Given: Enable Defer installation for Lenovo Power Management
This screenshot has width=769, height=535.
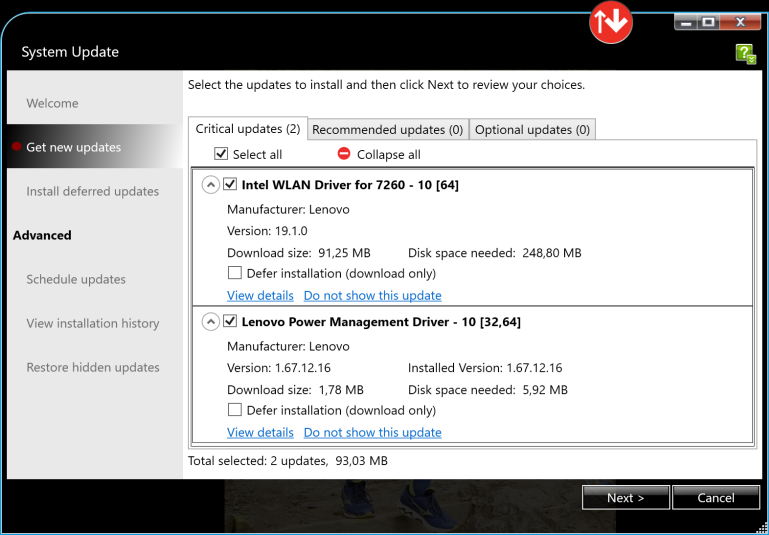Looking at the screenshot, I should click(x=234, y=409).
